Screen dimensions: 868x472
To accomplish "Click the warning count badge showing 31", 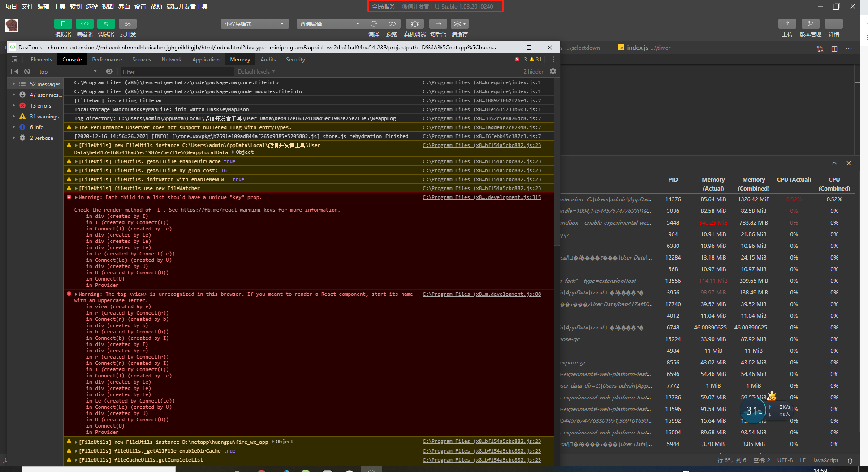I will coord(535,60).
